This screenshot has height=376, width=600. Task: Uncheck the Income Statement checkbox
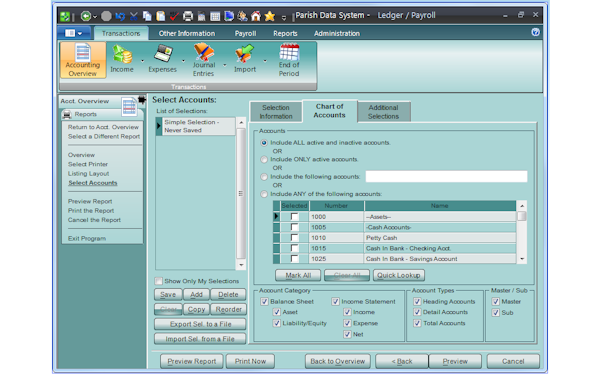336,301
